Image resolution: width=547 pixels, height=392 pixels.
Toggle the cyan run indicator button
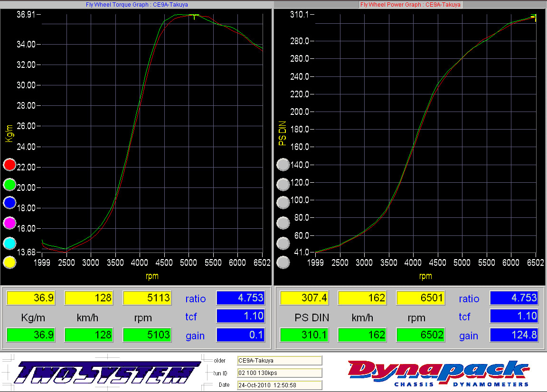pos(10,243)
